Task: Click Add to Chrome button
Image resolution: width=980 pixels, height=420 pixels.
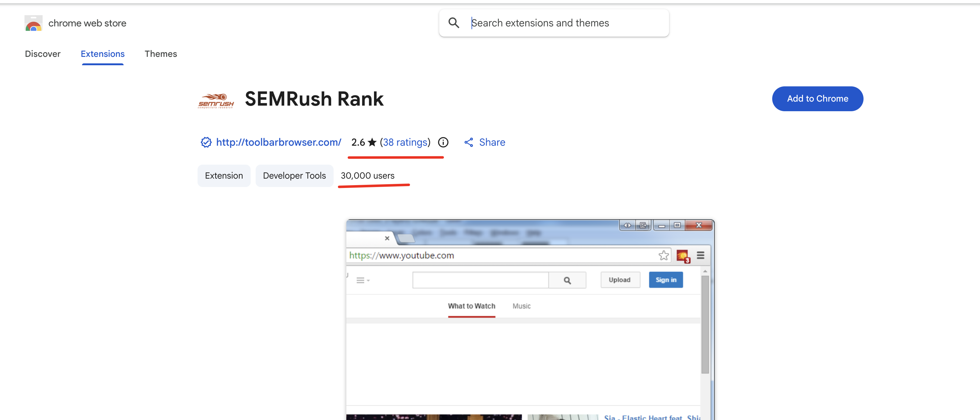Action: [x=818, y=98]
